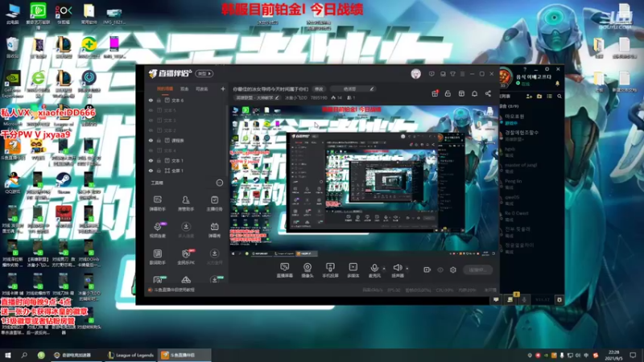Toggle visibility eye of 文本 3 layer
644x362 pixels.
click(151, 120)
